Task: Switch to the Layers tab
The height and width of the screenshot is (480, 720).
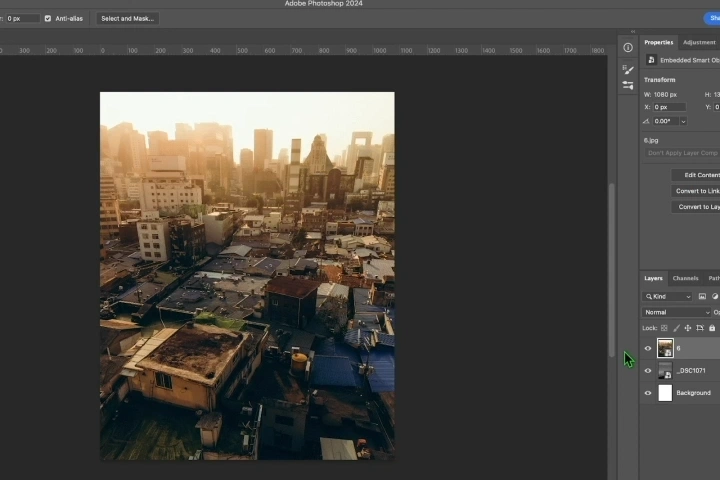Action: tap(653, 278)
